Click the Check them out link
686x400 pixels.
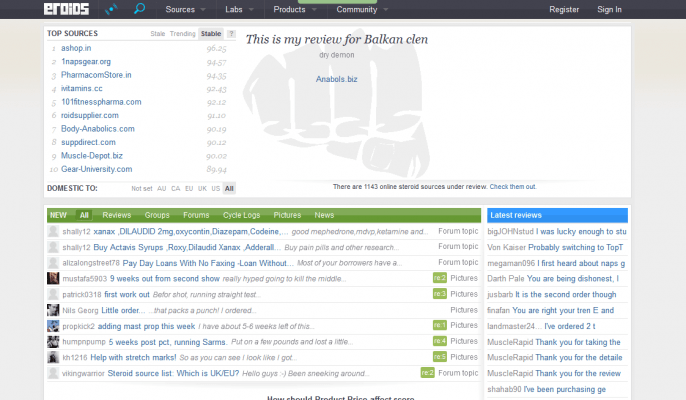pyautogui.click(x=512, y=186)
